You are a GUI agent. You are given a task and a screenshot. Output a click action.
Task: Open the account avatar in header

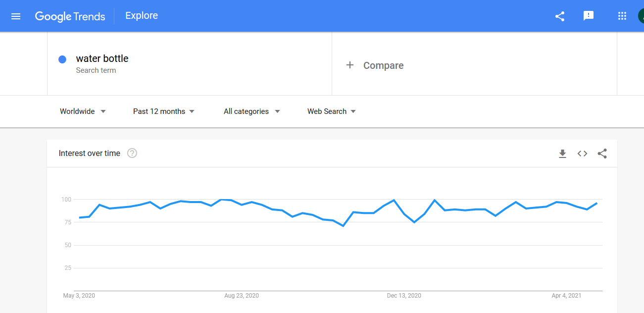tap(641, 16)
